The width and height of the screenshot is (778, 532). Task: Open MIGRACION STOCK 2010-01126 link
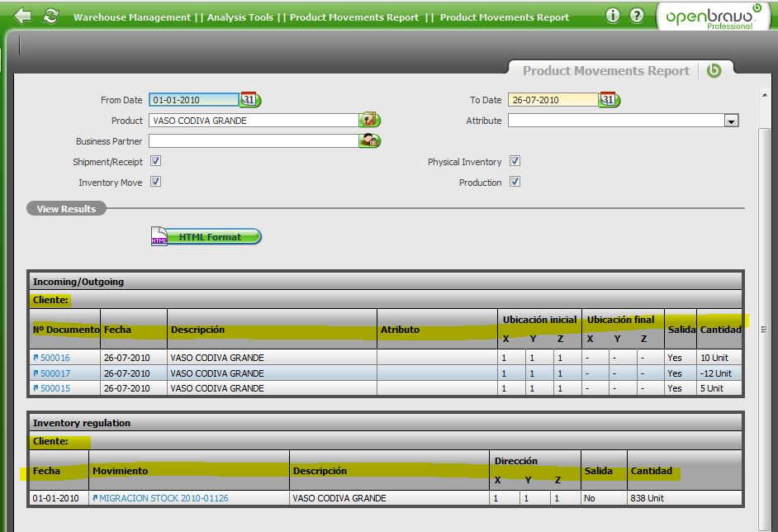(x=164, y=498)
